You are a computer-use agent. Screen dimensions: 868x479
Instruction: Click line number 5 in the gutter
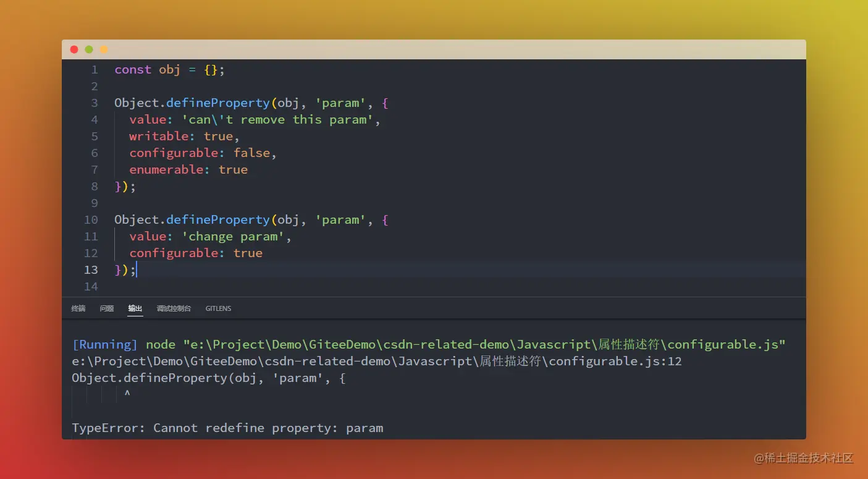[x=95, y=137]
